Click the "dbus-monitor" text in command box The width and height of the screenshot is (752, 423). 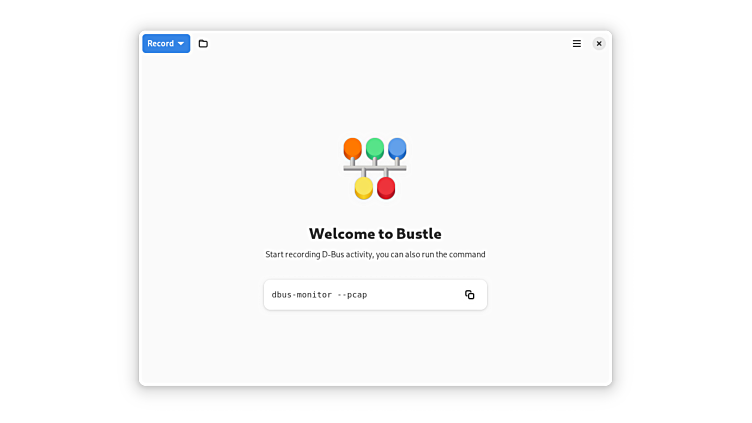pyautogui.click(x=301, y=295)
